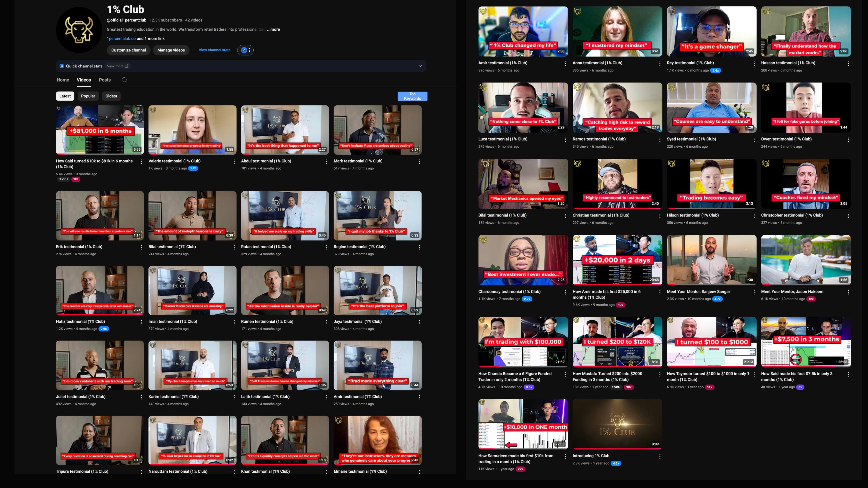The width and height of the screenshot is (868, 488).
Task: Open three-dot menu for Mark testimonial video
Action: (419, 162)
